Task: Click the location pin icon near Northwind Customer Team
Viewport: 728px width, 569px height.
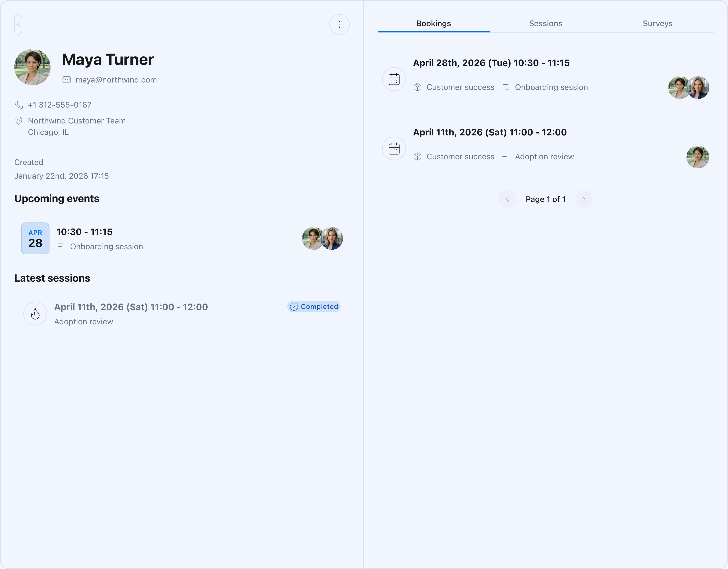Action: click(x=19, y=121)
